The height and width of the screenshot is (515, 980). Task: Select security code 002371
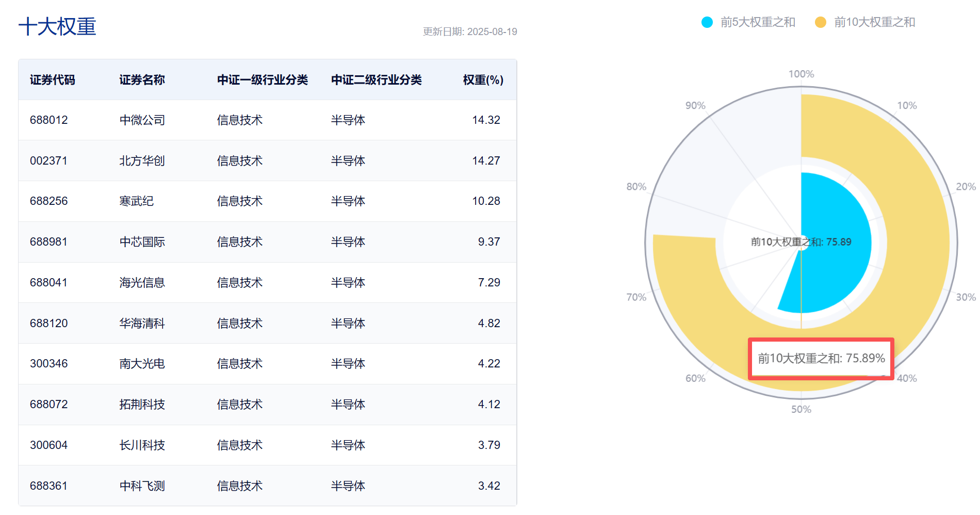click(49, 161)
